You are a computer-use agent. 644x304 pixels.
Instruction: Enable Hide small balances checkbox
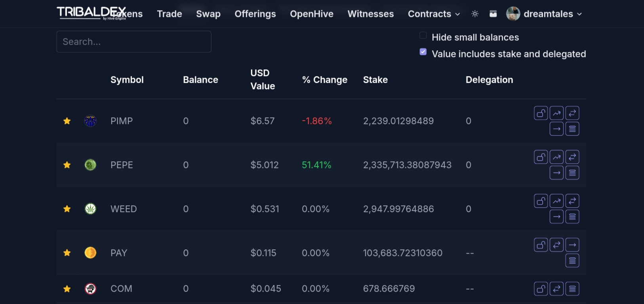tap(423, 36)
